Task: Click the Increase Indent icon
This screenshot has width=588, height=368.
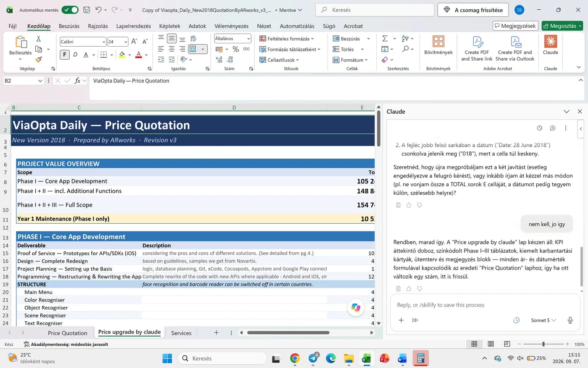Action: (171, 60)
